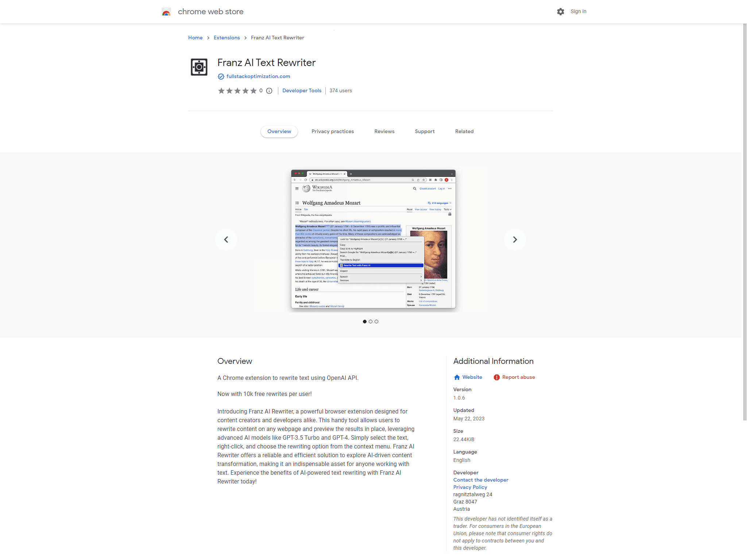This screenshot has width=747, height=560.
Task: Click the version value 1.0.6
Action: coord(459,398)
